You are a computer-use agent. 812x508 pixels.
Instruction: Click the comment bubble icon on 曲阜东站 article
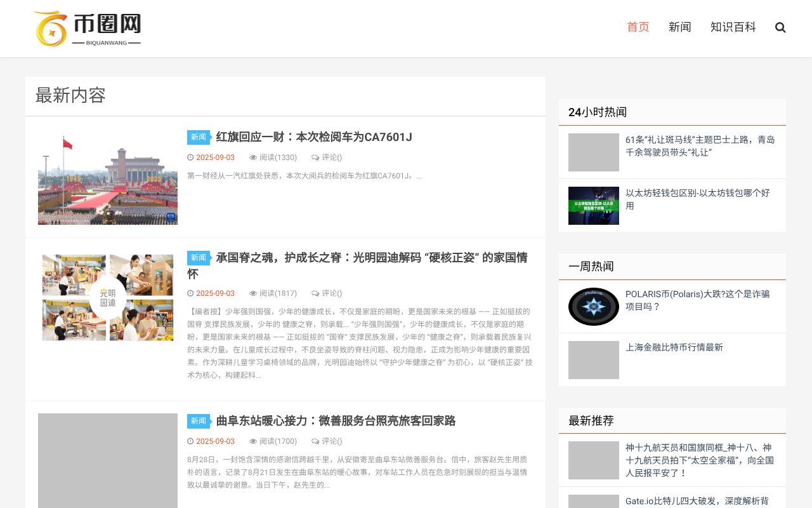[x=315, y=441]
